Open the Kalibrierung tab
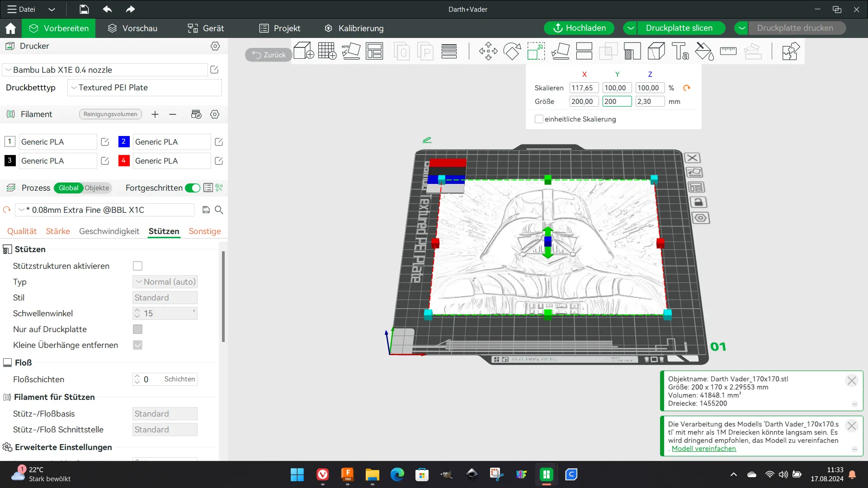Viewport: 868px width, 488px height. pos(354,28)
